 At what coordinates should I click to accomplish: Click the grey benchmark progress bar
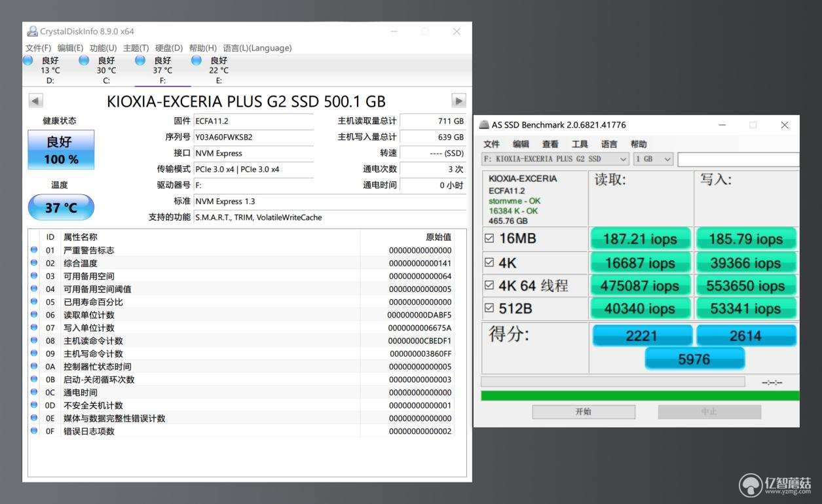(x=612, y=382)
